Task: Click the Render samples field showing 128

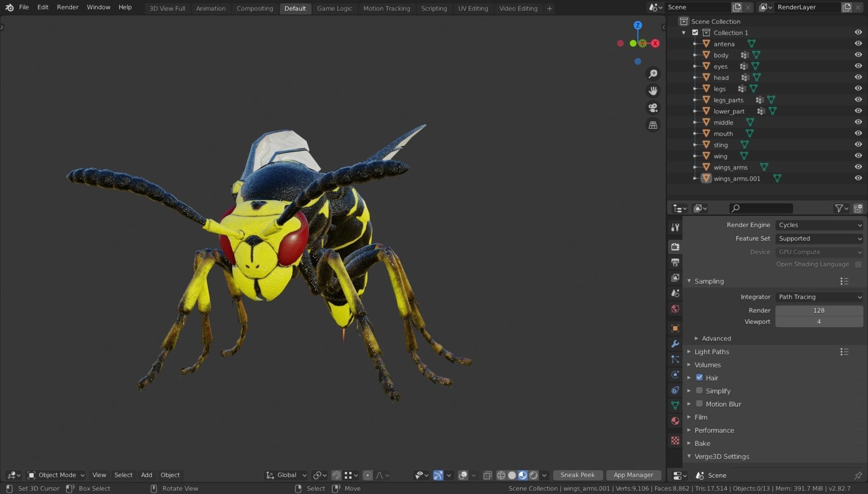Action: 819,310
